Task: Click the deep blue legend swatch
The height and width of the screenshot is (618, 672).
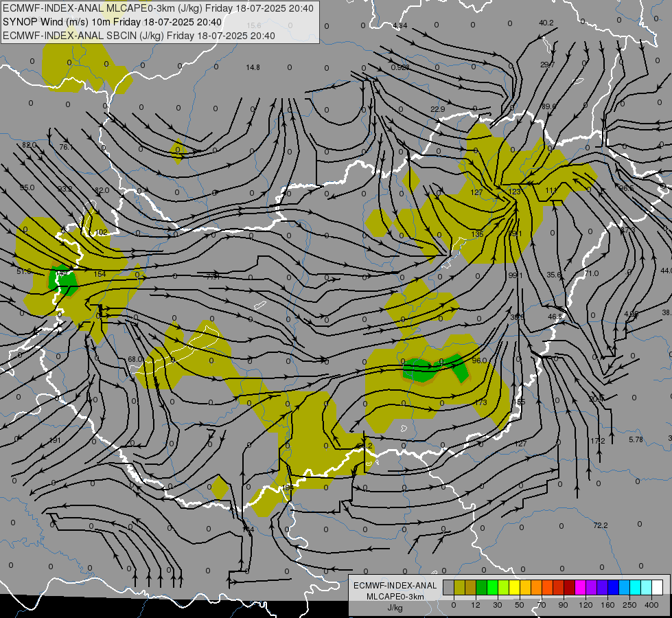Action: pyautogui.click(x=613, y=588)
